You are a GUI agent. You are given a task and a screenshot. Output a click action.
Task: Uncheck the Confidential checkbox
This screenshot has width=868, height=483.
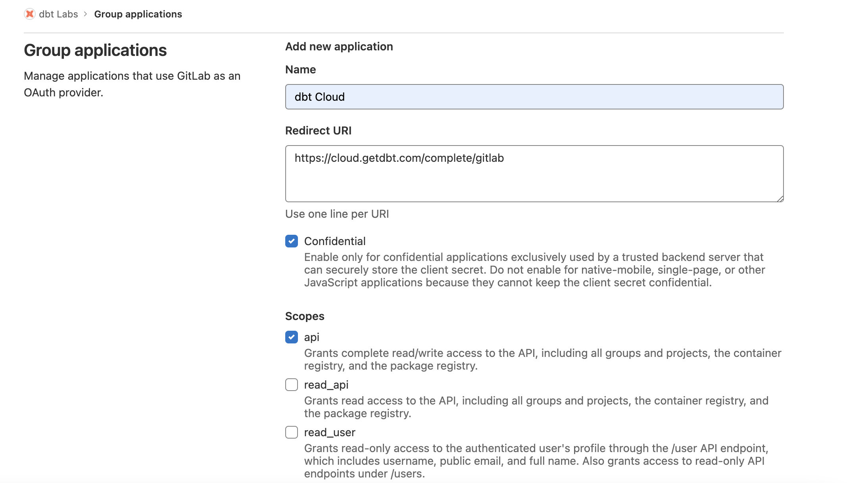[x=292, y=241]
